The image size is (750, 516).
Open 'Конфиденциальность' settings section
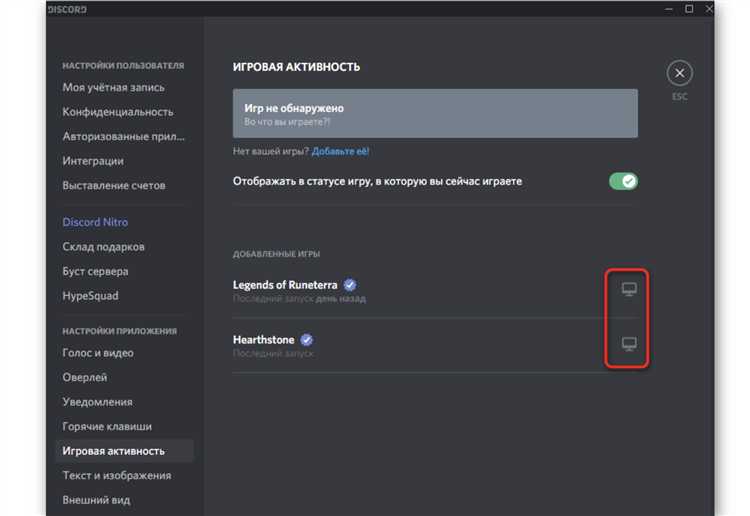(x=118, y=112)
